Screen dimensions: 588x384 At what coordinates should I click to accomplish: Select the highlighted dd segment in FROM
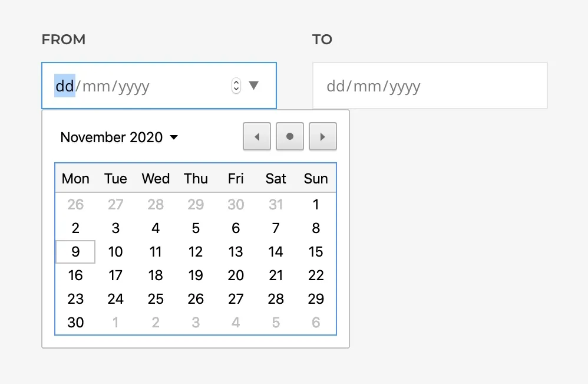[x=64, y=86]
